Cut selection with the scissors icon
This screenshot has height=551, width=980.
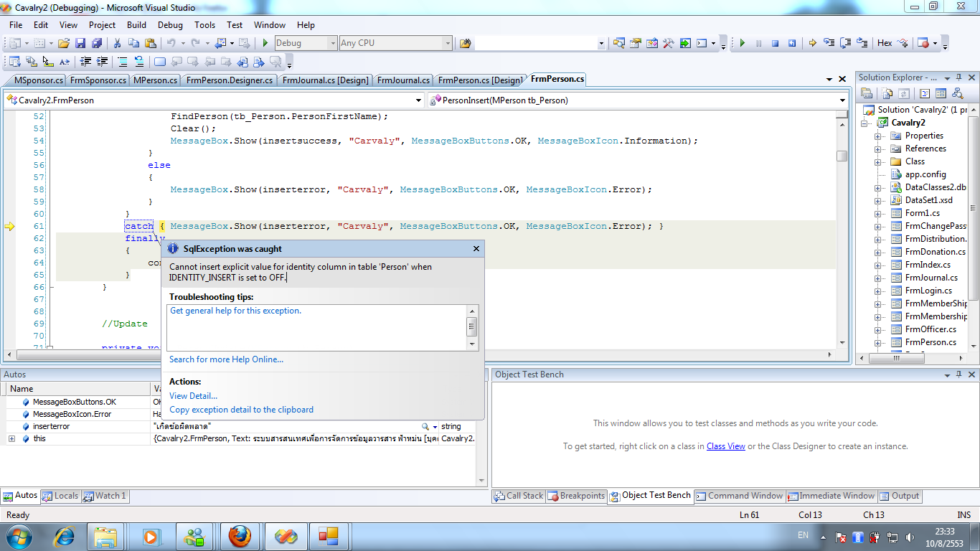pyautogui.click(x=117, y=43)
